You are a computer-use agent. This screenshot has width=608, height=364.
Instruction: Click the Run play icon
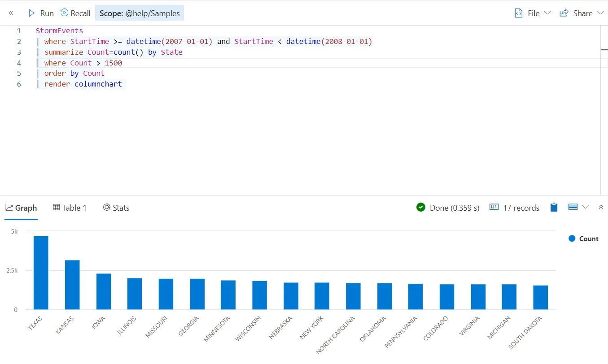pos(31,13)
